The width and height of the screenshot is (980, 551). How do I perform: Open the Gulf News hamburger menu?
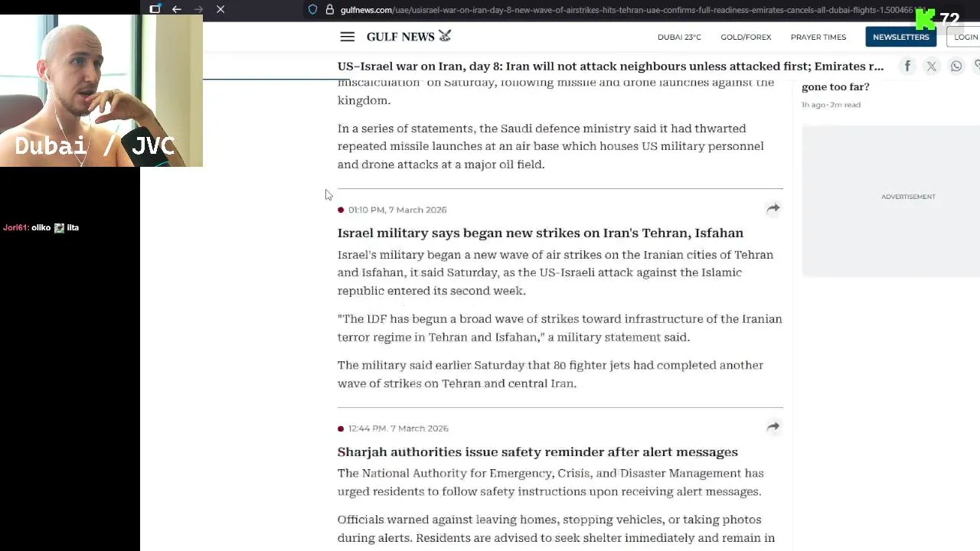tap(347, 37)
